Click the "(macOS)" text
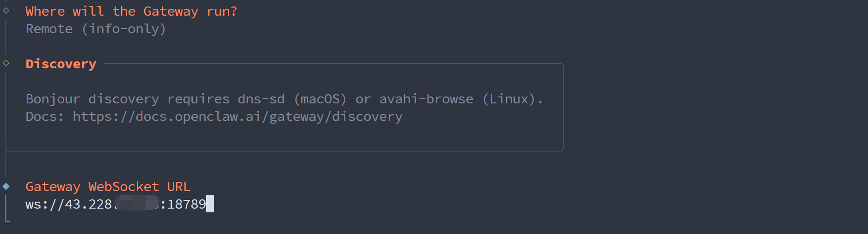The height and width of the screenshot is (234, 868). [320, 99]
